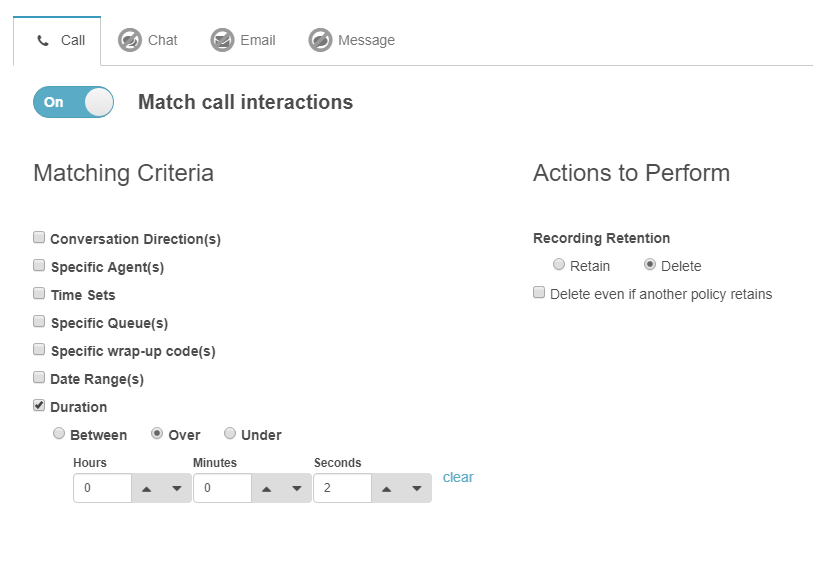Decrease Hours with the down arrow
813x580 pixels.
(177, 488)
